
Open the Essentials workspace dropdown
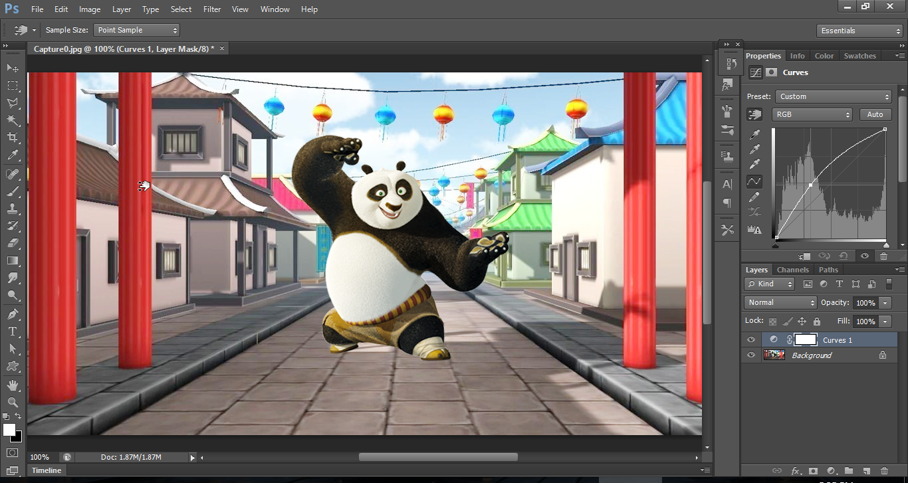tap(859, 31)
